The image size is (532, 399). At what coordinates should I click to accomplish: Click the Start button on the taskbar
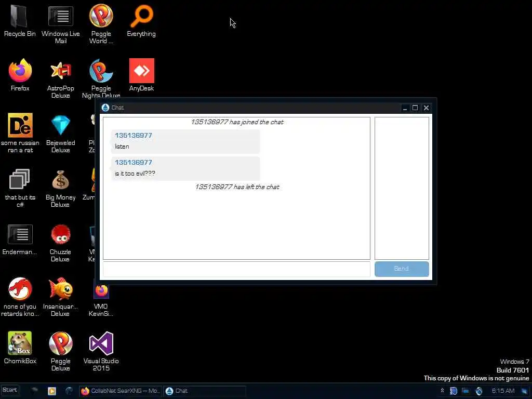pos(9,391)
